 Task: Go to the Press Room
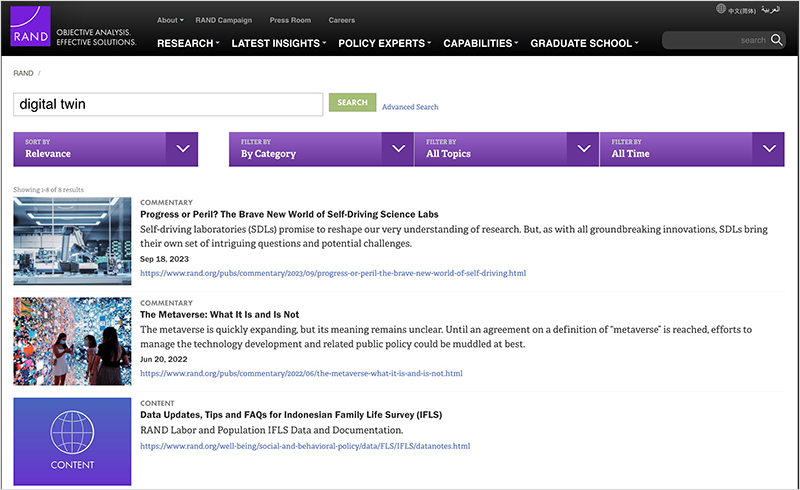[x=290, y=20]
